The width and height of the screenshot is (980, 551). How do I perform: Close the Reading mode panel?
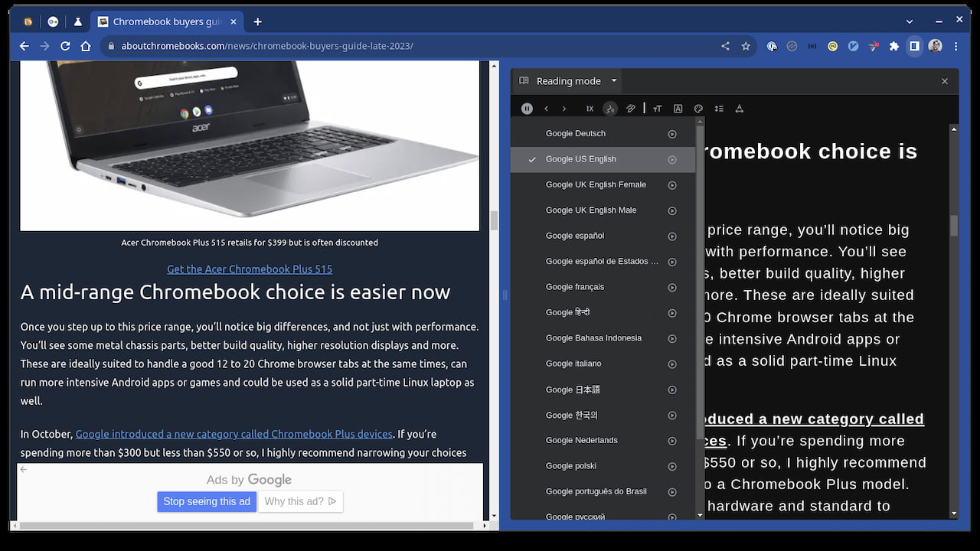[x=945, y=80]
